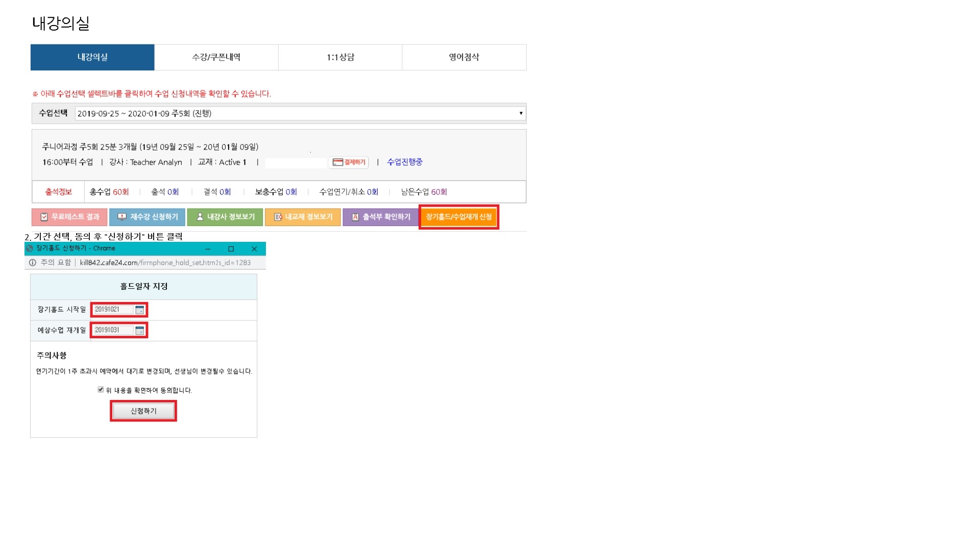Toggle the 위 내용을 확인하여 동의합니다 checkbox
Image resolution: width=980 pixels, height=551 pixels.
pyautogui.click(x=101, y=390)
